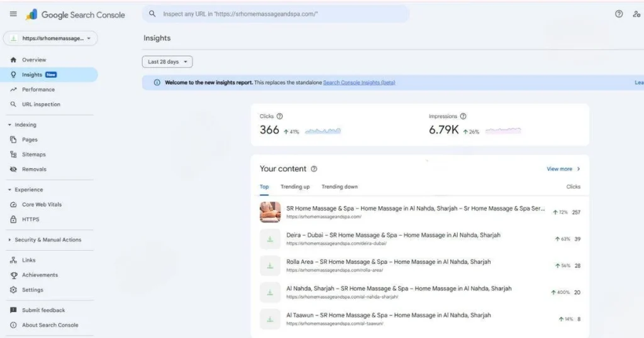Image resolution: width=644 pixels, height=338 pixels.
Task: Open About Search Console in the sidebar
Action: pyautogui.click(x=50, y=325)
